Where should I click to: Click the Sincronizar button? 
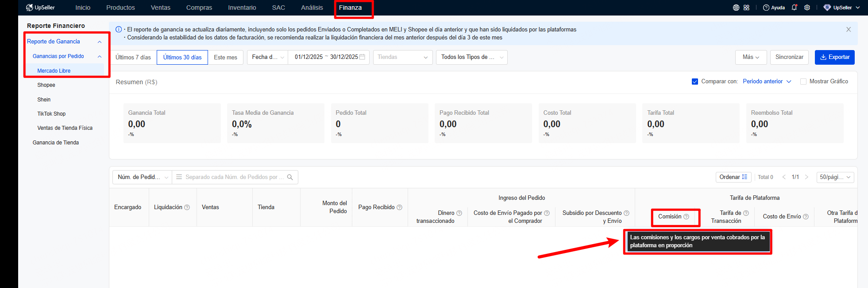(x=789, y=57)
